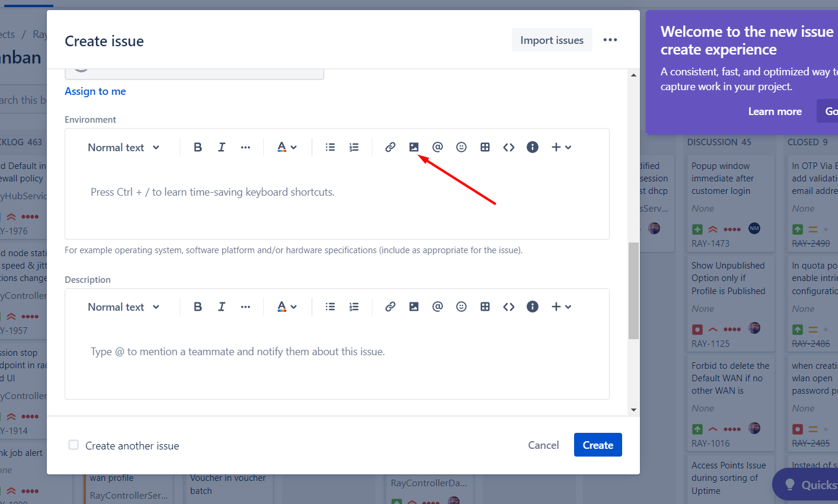Select the 'Show Unpublished Option' card title
The height and width of the screenshot is (504, 838).
[x=728, y=278]
